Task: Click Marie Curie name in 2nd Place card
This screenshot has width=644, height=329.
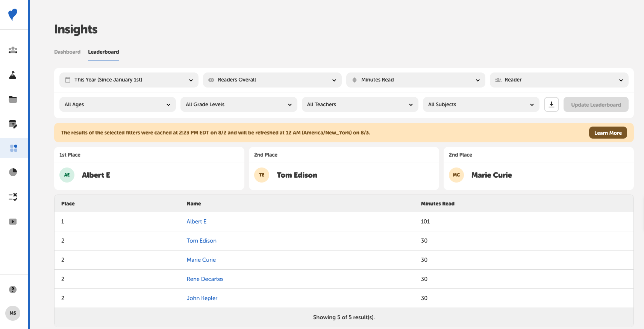Action: [492, 175]
